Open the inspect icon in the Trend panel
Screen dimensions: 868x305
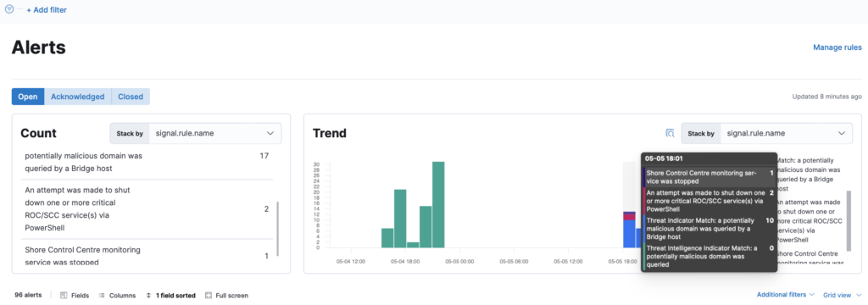tap(670, 133)
